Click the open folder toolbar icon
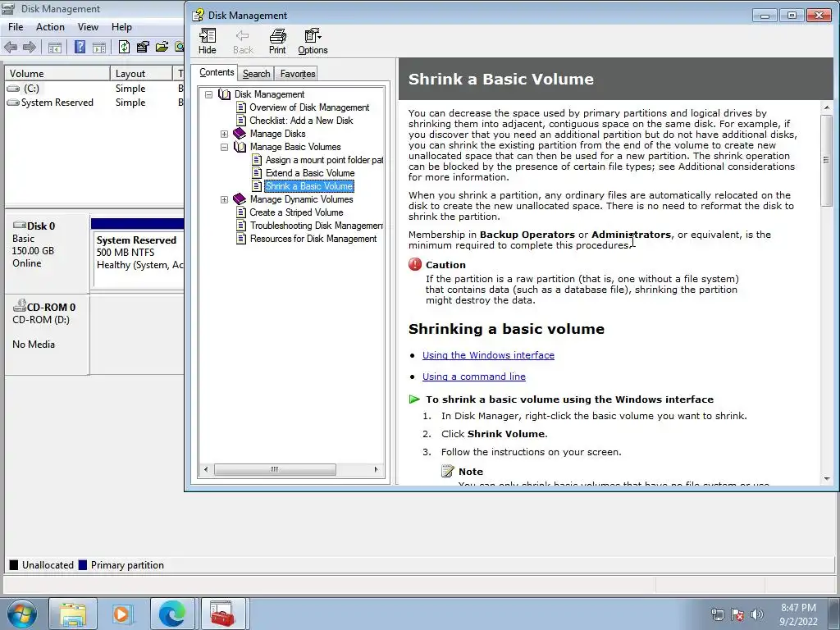 pyautogui.click(x=162, y=47)
